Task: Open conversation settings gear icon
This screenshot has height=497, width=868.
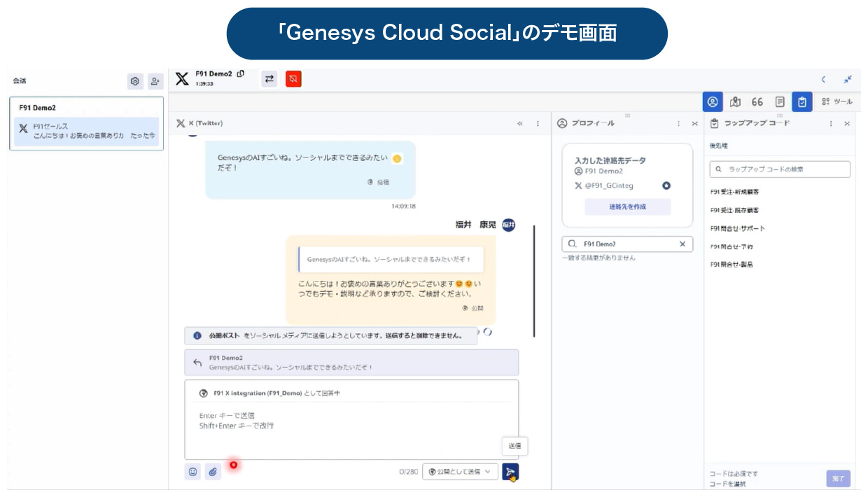Action: [x=135, y=81]
